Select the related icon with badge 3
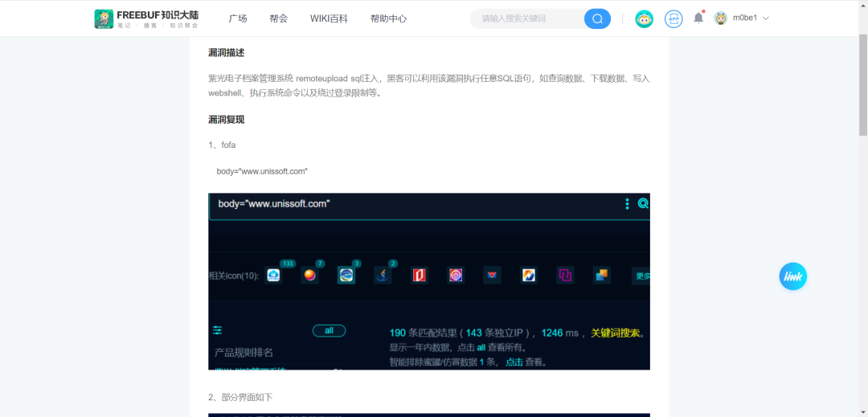This screenshot has width=868, height=417. pos(346,275)
